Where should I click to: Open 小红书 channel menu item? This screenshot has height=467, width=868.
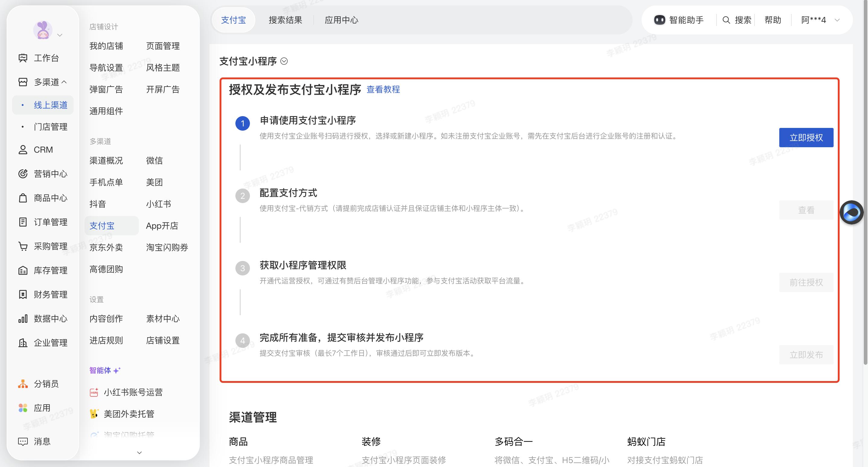click(158, 204)
